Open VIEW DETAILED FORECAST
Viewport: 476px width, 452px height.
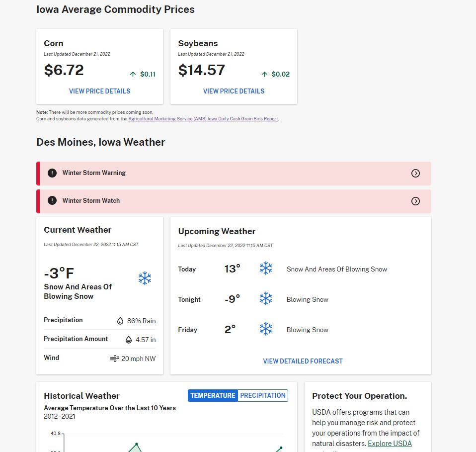[x=303, y=361]
